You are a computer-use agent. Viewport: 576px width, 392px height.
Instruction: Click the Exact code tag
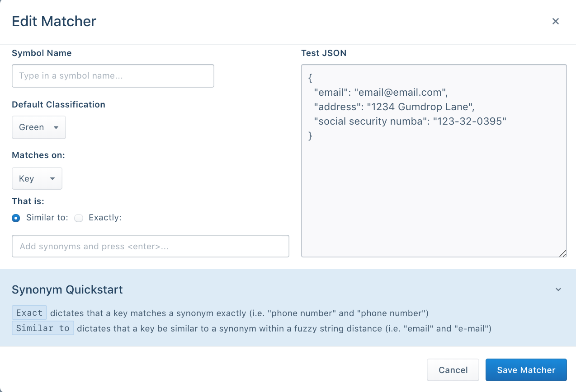coord(29,313)
